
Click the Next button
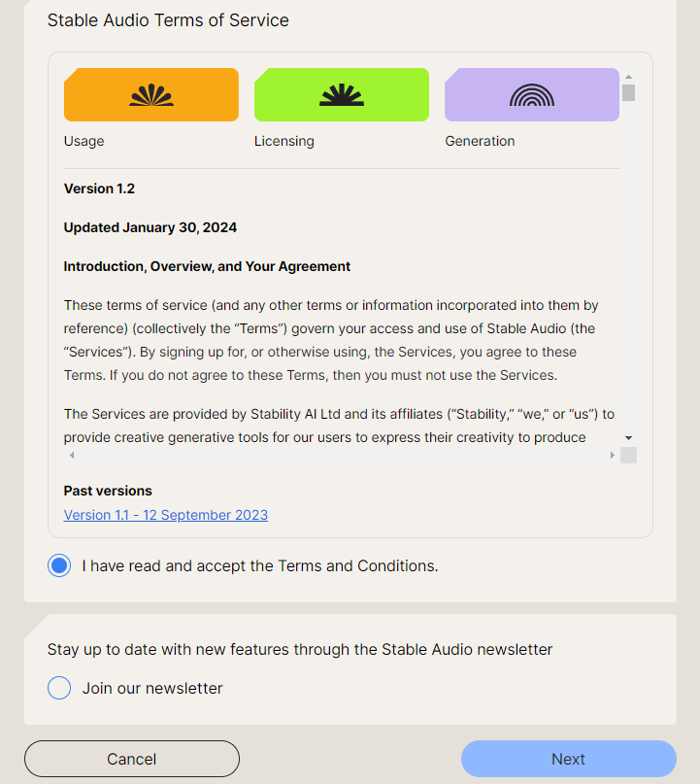pyautogui.click(x=569, y=759)
